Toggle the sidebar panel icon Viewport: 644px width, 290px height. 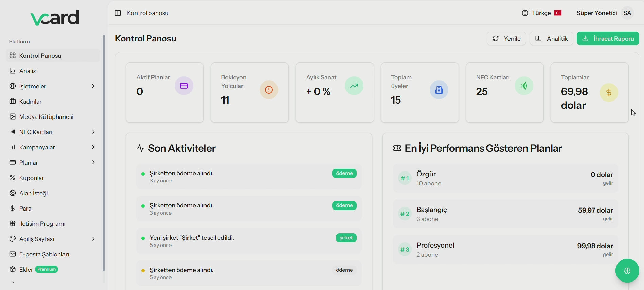click(x=118, y=13)
